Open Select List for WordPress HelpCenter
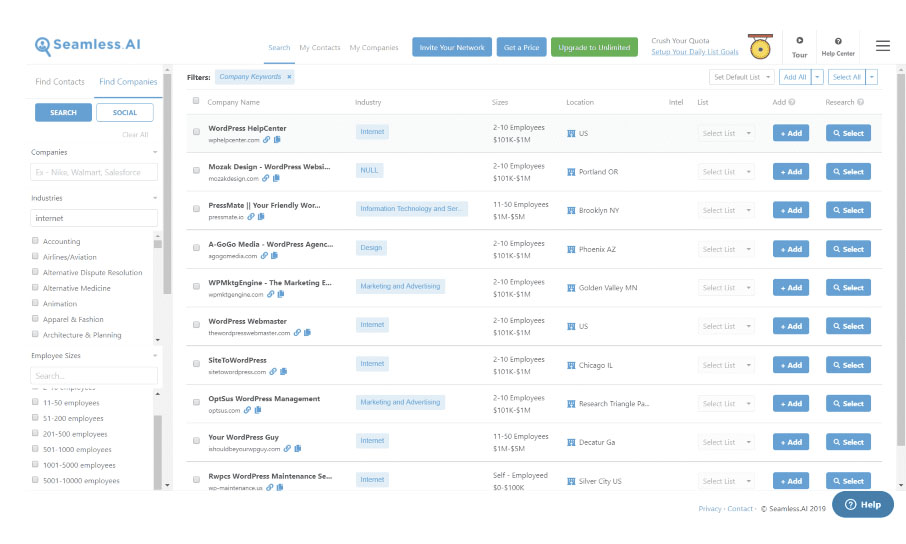This screenshot has width=906, height=544. [726, 133]
